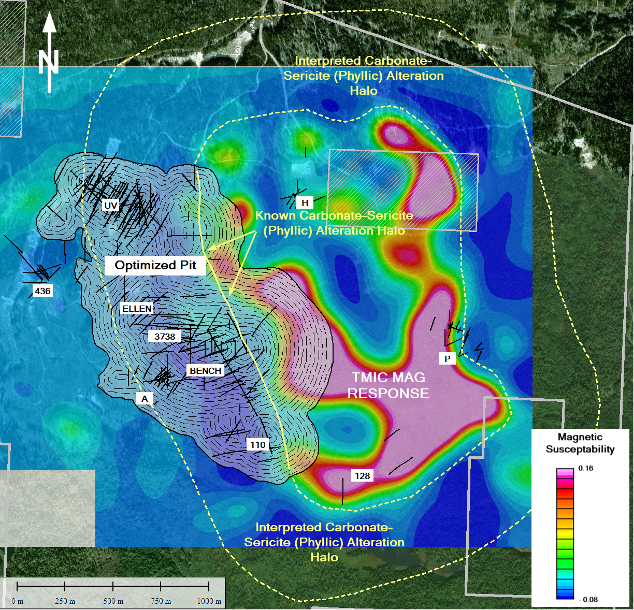Click the Magnetic Susceptibility legend title

tap(580, 444)
